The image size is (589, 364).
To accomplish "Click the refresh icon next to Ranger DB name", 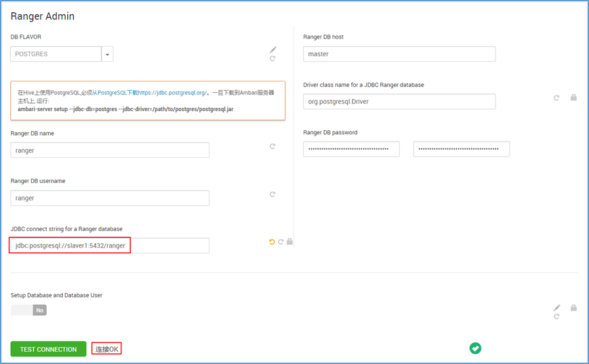I will [x=272, y=146].
